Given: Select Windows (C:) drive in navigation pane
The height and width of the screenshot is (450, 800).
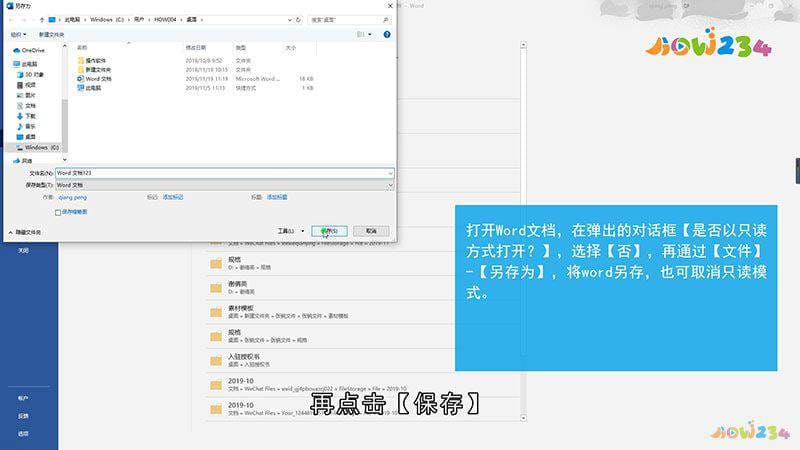Looking at the screenshot, I should pyautogui.click(x=37, y=147).
